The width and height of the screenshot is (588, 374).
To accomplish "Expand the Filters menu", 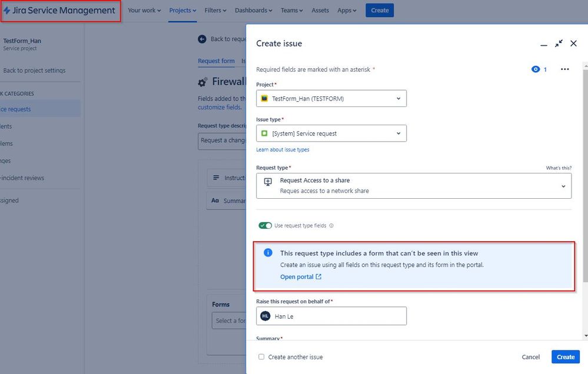I will click(x=215, y=11).
